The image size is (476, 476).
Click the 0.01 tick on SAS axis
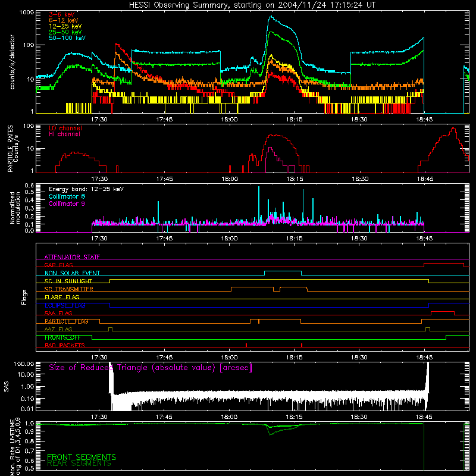27,409
